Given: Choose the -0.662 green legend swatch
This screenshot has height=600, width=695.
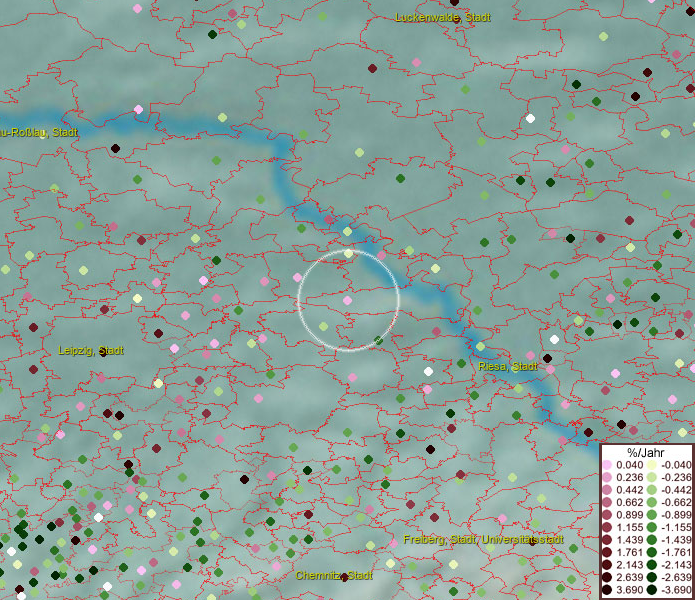Looking at the screenshot, I should point(652,503).
